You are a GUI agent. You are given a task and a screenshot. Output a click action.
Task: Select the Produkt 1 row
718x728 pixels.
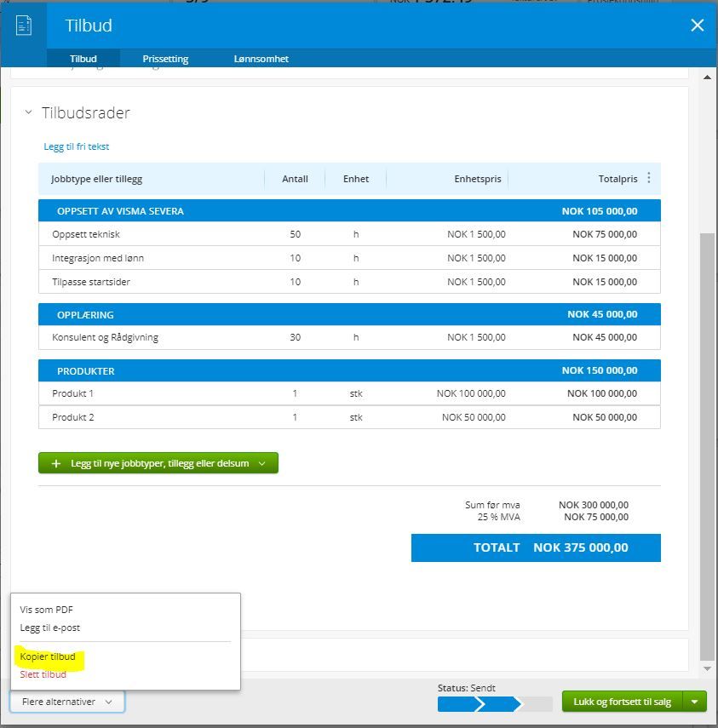point(349,393)
